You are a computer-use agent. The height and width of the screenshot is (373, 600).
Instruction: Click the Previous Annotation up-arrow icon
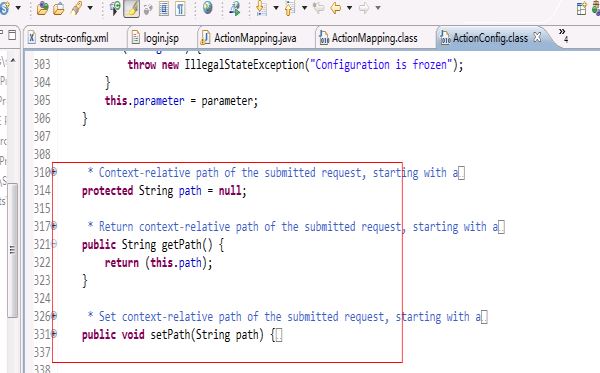[290, 8]
